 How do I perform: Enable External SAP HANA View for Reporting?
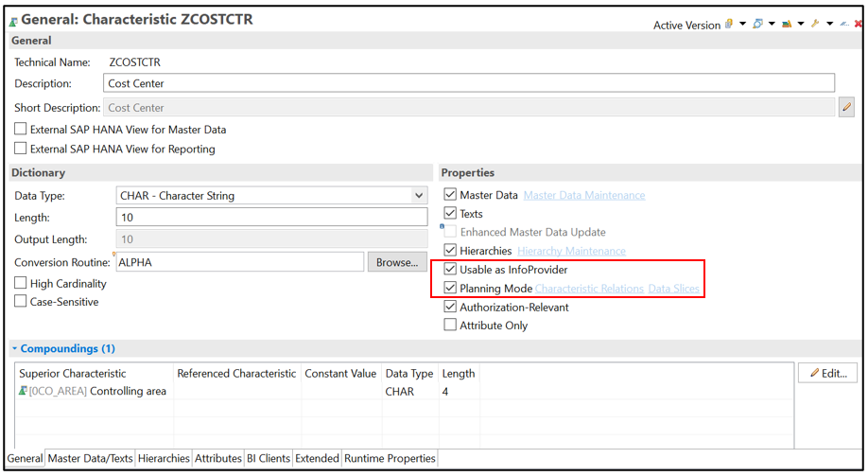[x=21, y=149]
